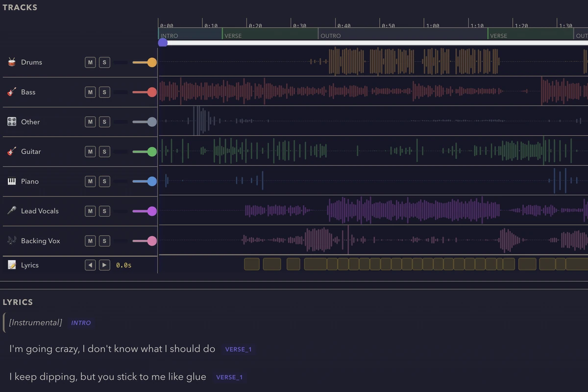Click the Piano volume slider knob
This screenshot has width=588, height=392.
(x=152, y=181)
